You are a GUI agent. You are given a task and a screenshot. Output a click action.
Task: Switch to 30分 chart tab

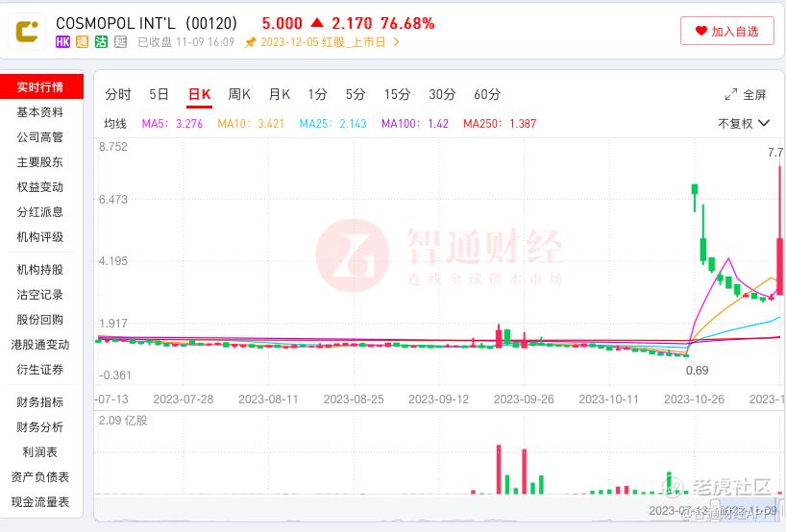(x=442, y=94)
